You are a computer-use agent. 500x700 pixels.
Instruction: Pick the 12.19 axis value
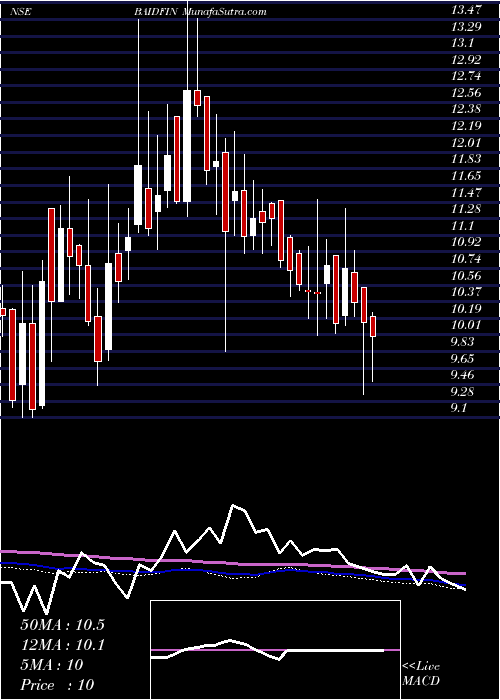(466, 126)
